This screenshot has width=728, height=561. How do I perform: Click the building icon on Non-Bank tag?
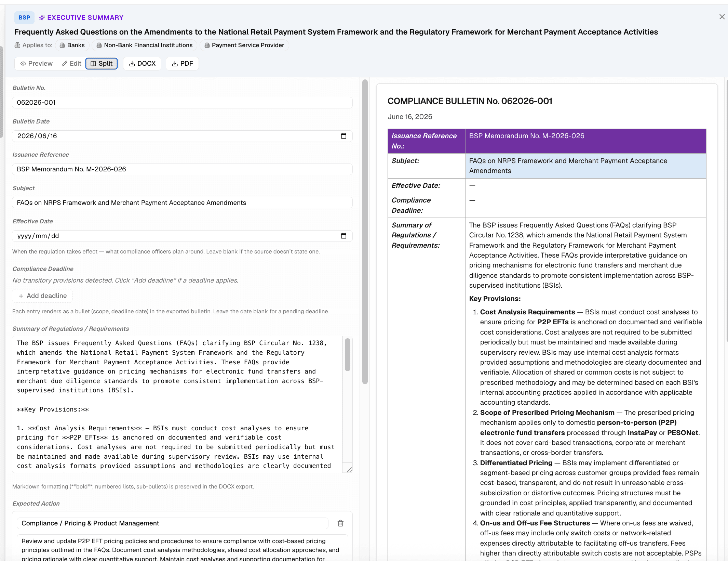(x=99, y=45)
